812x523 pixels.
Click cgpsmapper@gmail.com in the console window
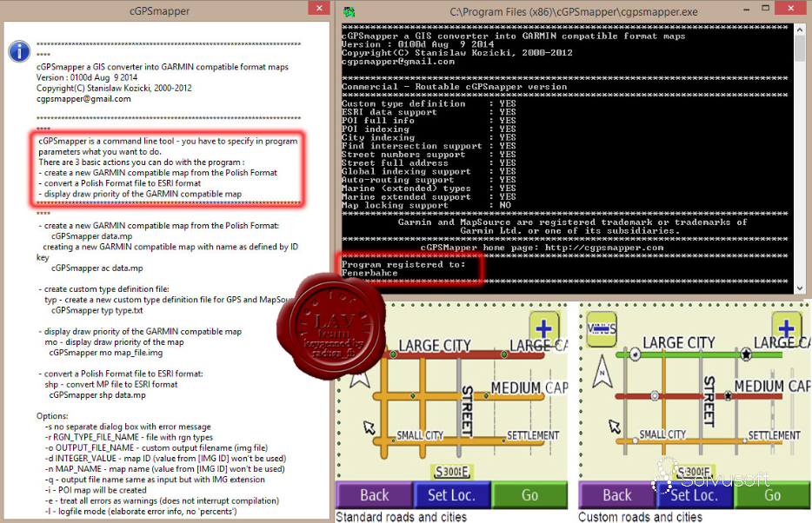pos(398,62)
